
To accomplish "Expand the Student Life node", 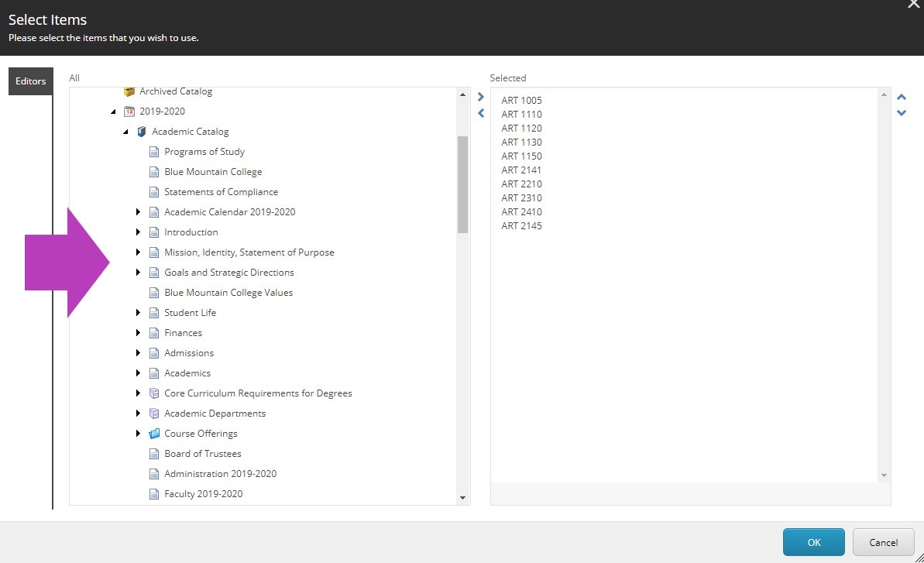I will tap(138, 313).
